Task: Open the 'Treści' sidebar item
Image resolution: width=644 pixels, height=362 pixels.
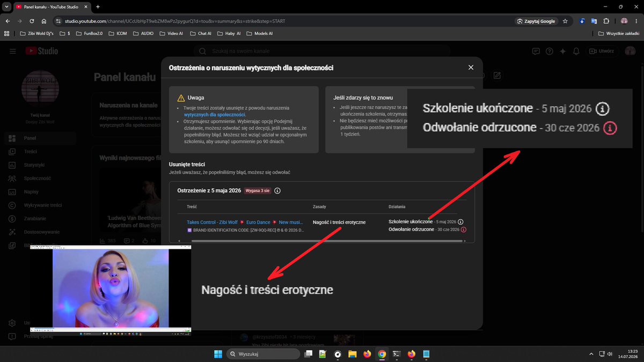Action: pyautogui.click(x=40, y=152)
